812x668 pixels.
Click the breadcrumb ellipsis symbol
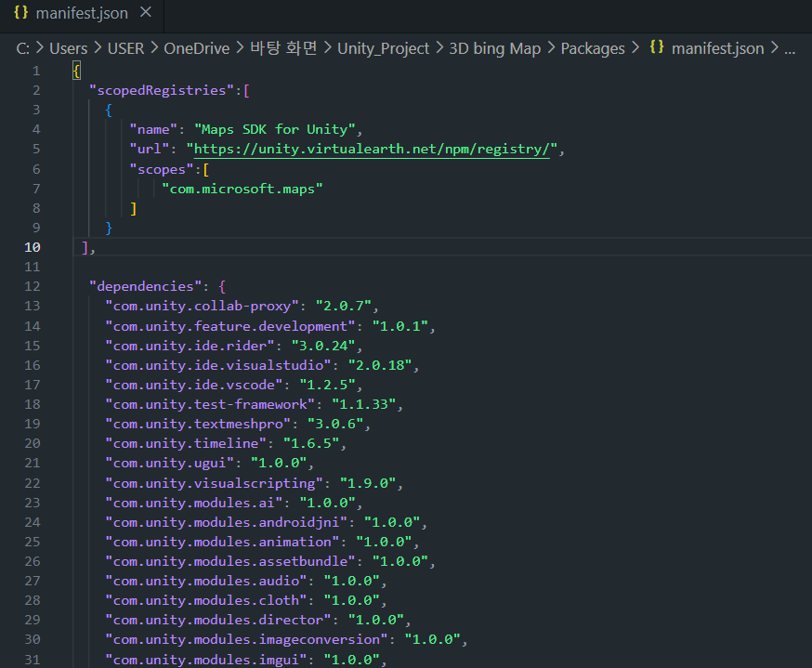point(790,50)
